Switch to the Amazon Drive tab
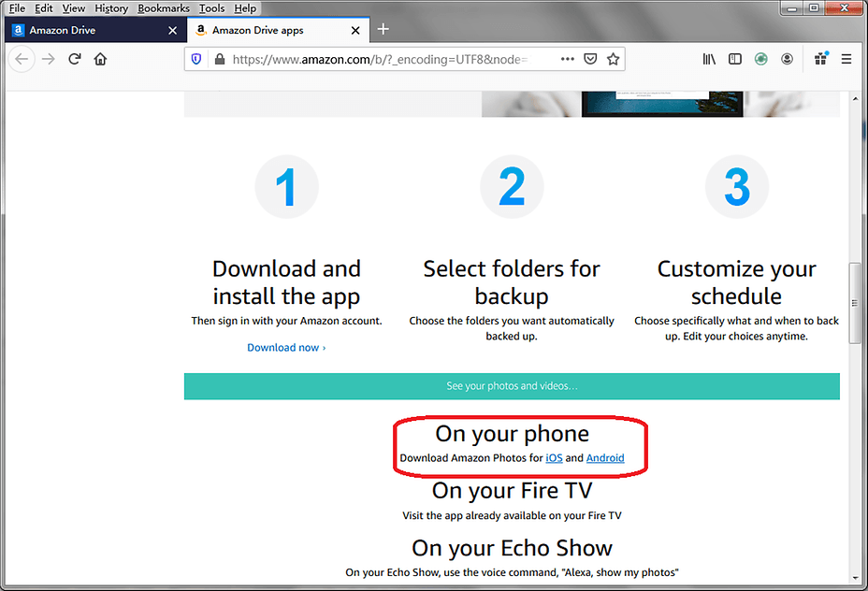The height and width of the screenshot is (591, 868). (94, 31)
